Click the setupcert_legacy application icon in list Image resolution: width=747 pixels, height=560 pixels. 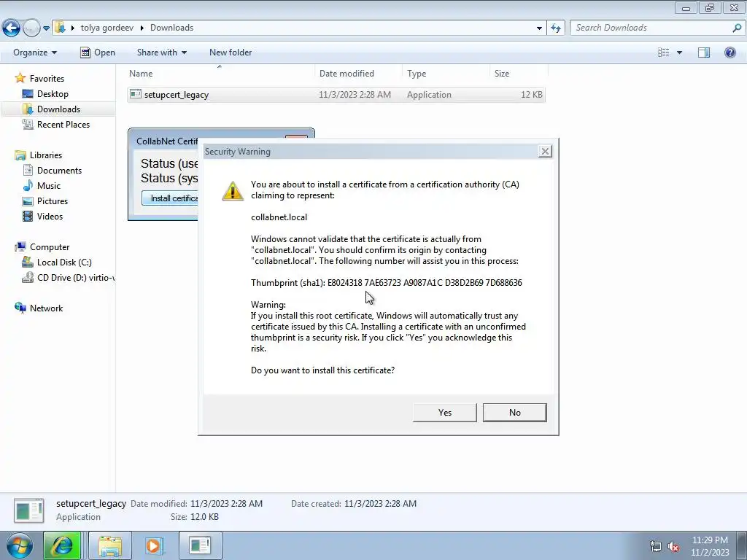coord(136,94)
